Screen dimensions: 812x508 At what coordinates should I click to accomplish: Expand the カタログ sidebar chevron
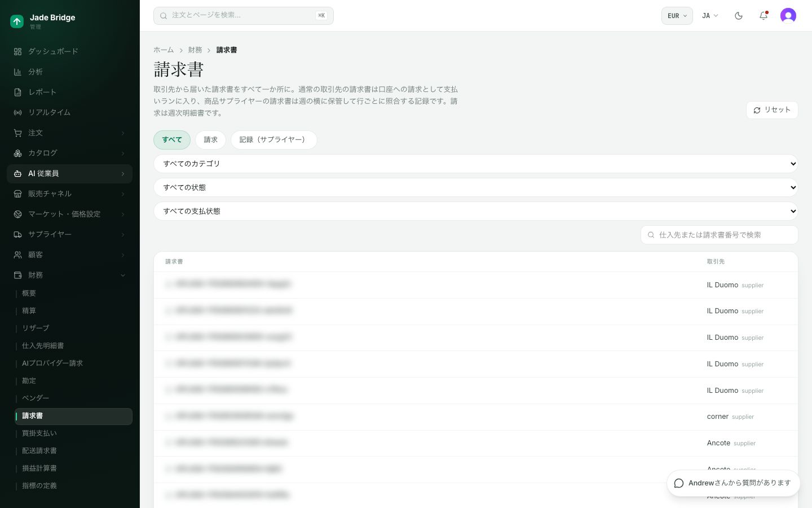pyautogui.click(x=123, y=153)
